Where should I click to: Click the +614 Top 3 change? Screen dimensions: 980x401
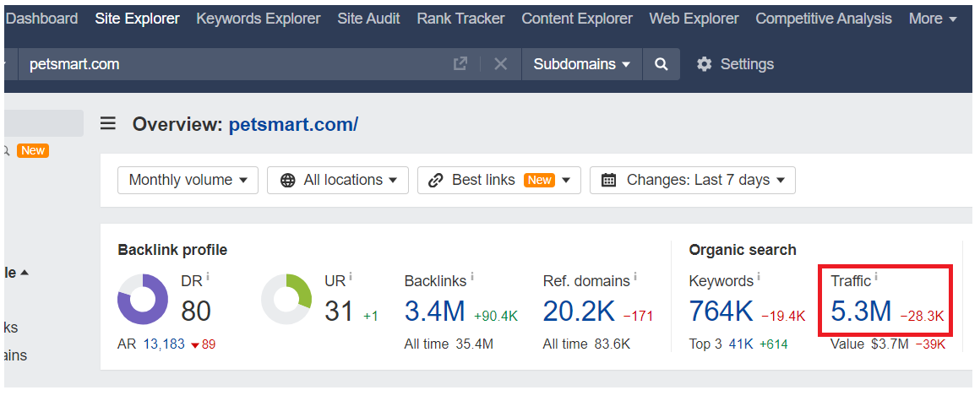click(x=773, y=344)
